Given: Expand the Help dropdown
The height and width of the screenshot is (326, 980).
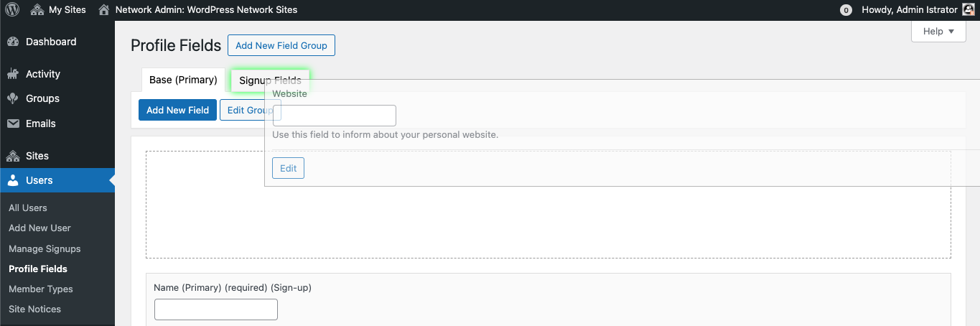Looking at the screenshot, I should point(938,32).
